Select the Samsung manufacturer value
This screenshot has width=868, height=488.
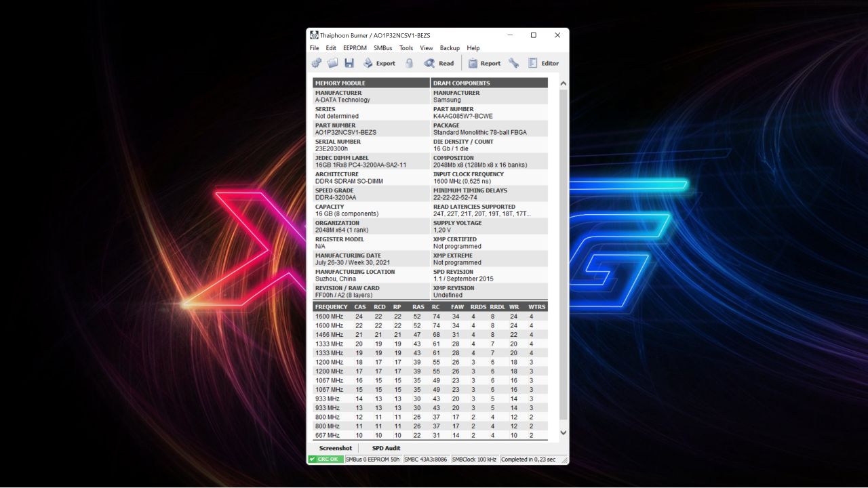[x=447, y=100]
